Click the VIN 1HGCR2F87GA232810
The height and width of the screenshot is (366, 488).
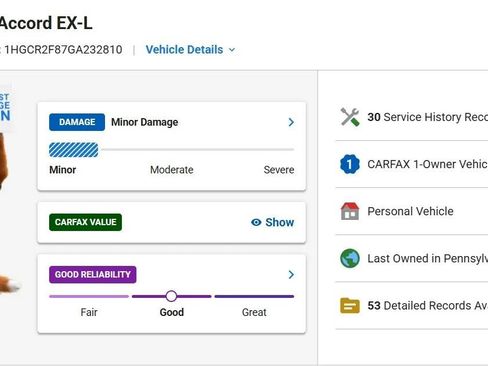63,50
